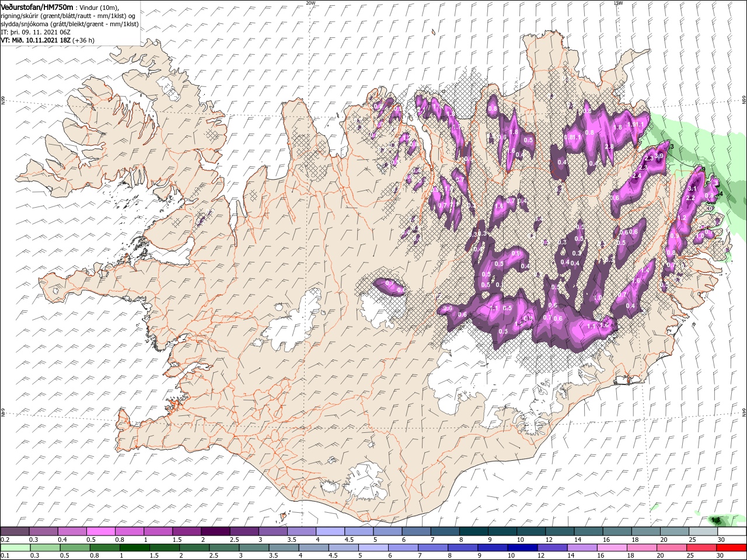Pick the light lavender 4 swatch in the snow legend
The width and height of the screenshot is (747, 560).
pyautogui.click(x=330, y=531)
